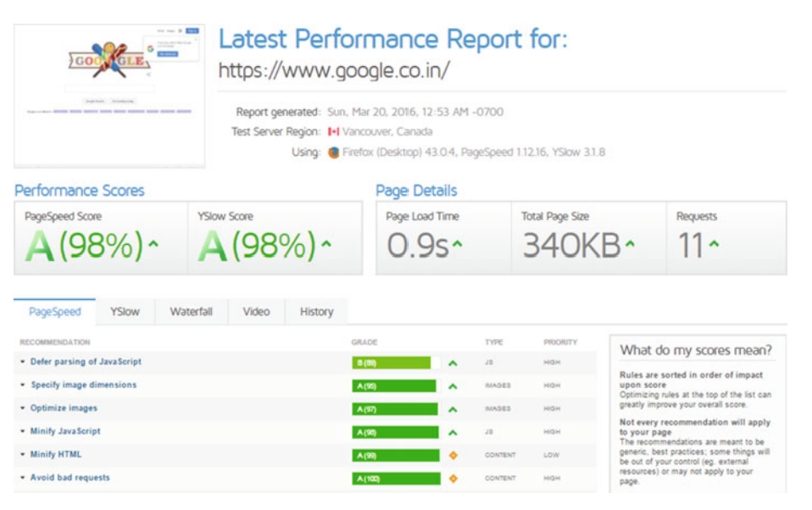Switch to the History tab
The image size is (812, 510).
click(x=316, y=312)
